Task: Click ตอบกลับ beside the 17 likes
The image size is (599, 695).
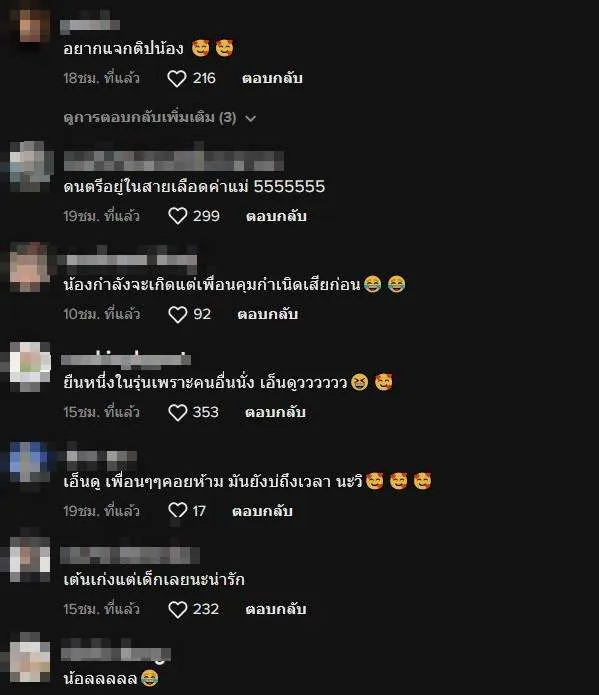Action: coord(262,511)
